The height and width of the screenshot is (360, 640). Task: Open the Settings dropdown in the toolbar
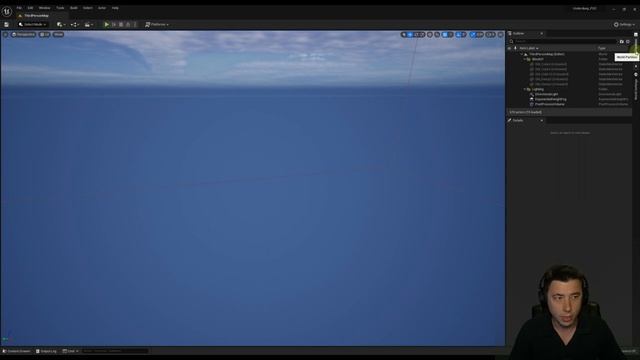(x=624, y=24)
